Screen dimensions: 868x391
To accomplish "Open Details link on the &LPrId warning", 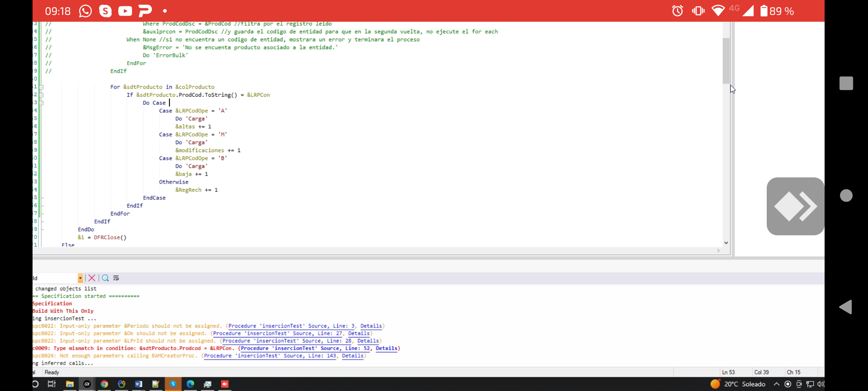I will pyautogui.click(x=368, y=341).
